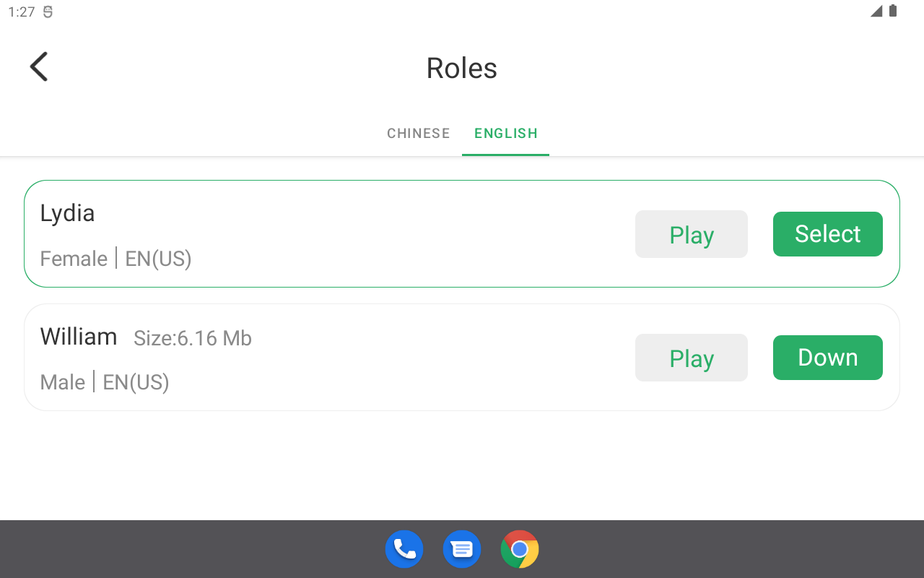Tap the cellular signal icon
Image resolution: width=924 pixels, height=578 pixels.
click(876, 11)
